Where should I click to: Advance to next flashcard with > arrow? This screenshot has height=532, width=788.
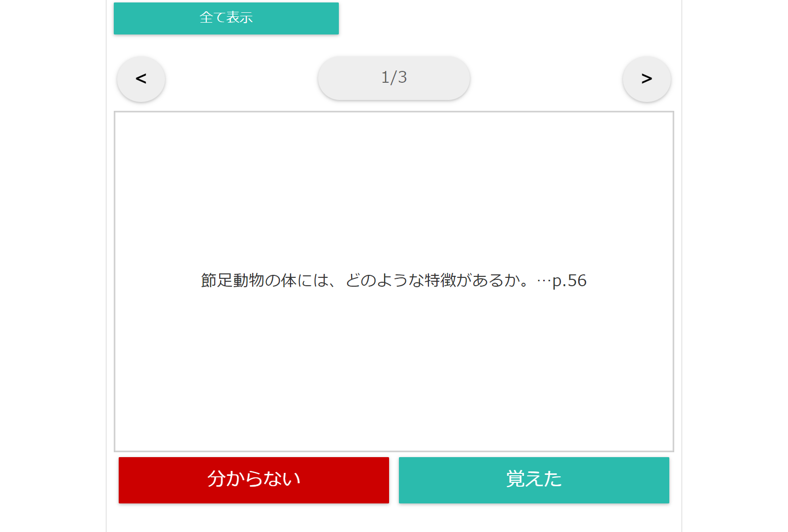coord(647,79)
